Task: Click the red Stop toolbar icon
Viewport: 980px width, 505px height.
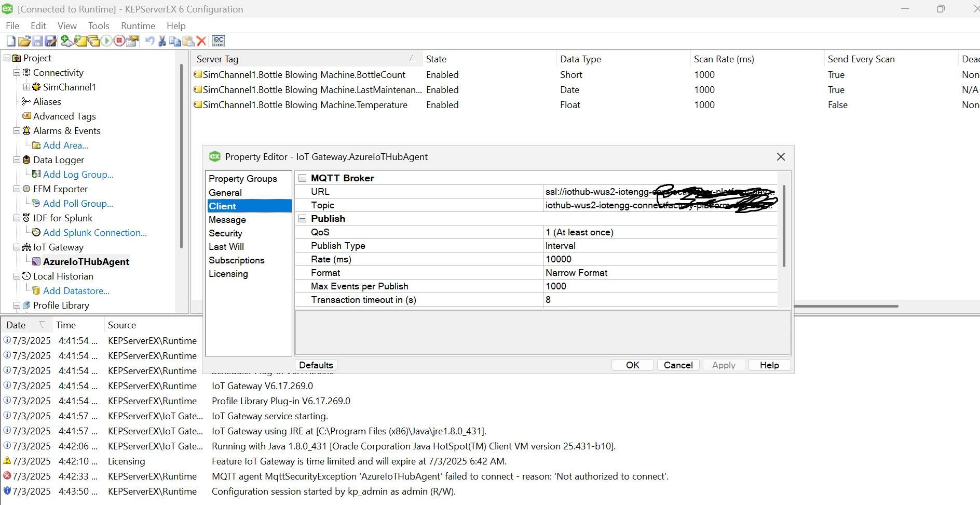Action: coord(119,41)
